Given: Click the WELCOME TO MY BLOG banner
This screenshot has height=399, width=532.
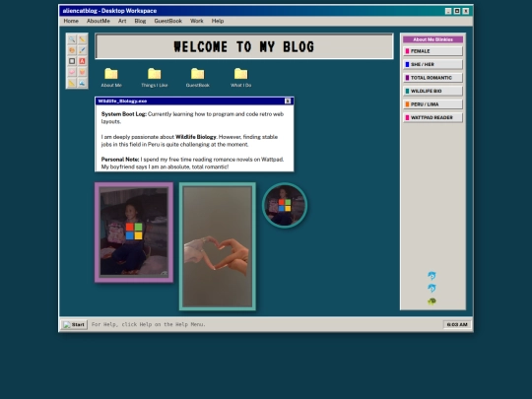Looking at the screenshot, I should (x=244, y=46).
